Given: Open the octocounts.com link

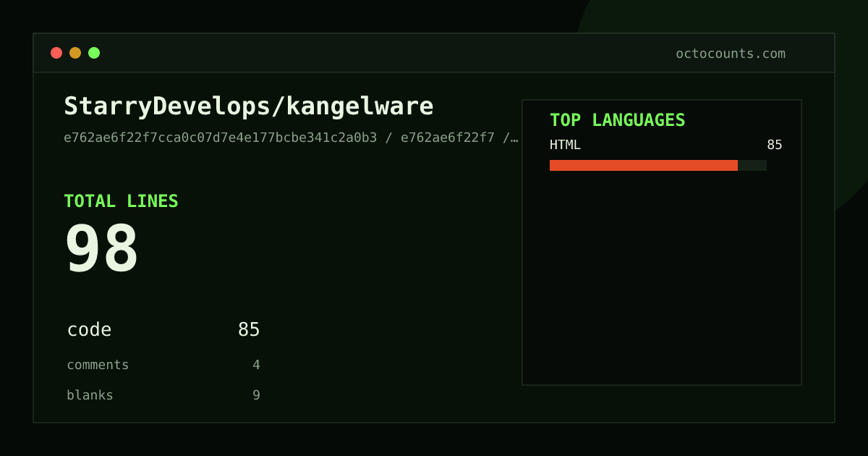Looking at the screenshot, I should tap(731, 54).
